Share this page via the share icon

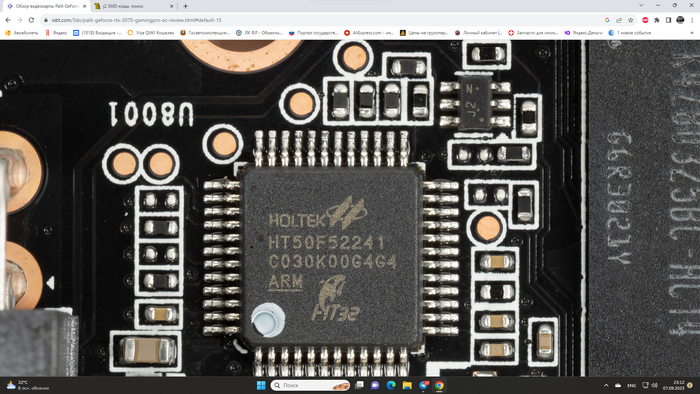click(619, 20)
